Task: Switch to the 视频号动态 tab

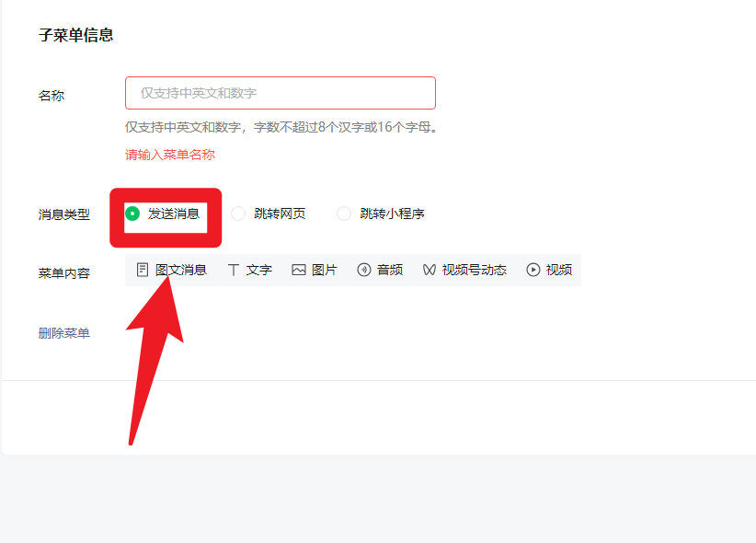Action: [464, 270]
